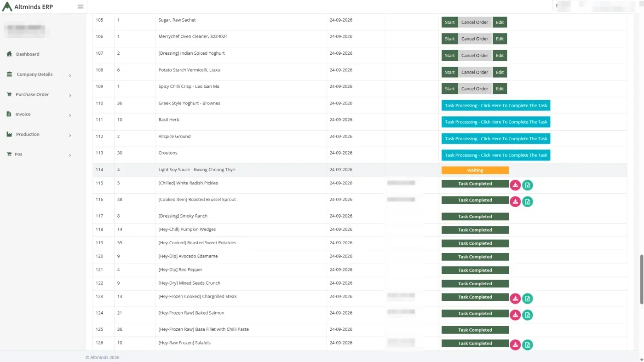The width and height of the screenshot is (644, 362).
Task: Expand the Purchase Order submenu arrow
Action: tap(70, 96)
